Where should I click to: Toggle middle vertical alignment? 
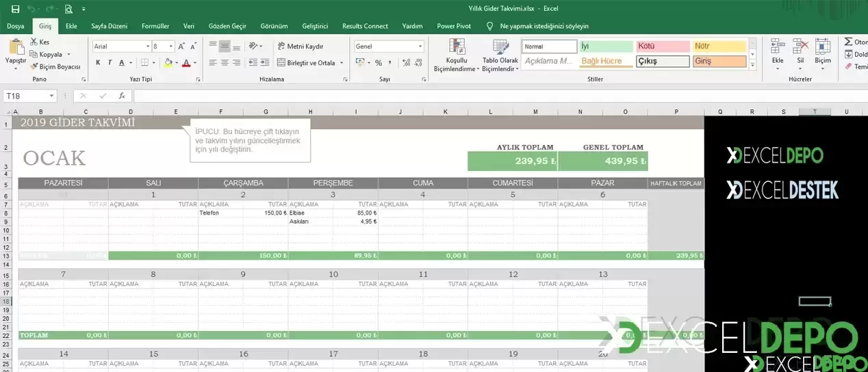225,46
